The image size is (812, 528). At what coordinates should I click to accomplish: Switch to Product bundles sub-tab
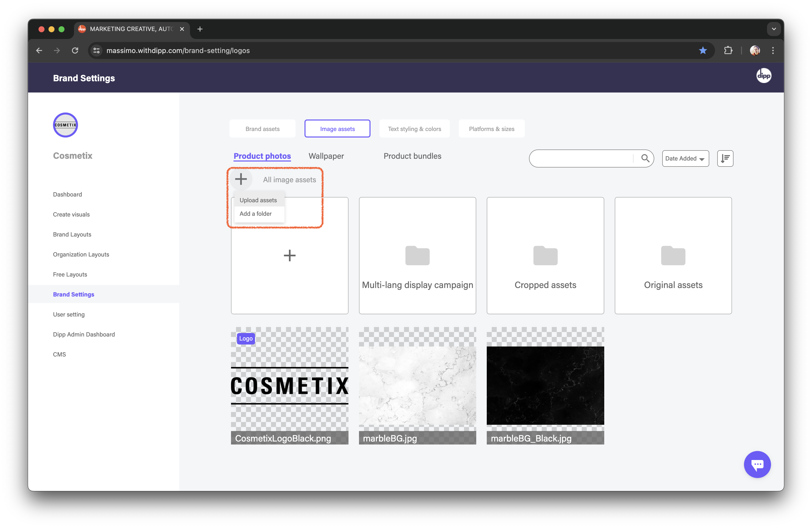(412, 156)
